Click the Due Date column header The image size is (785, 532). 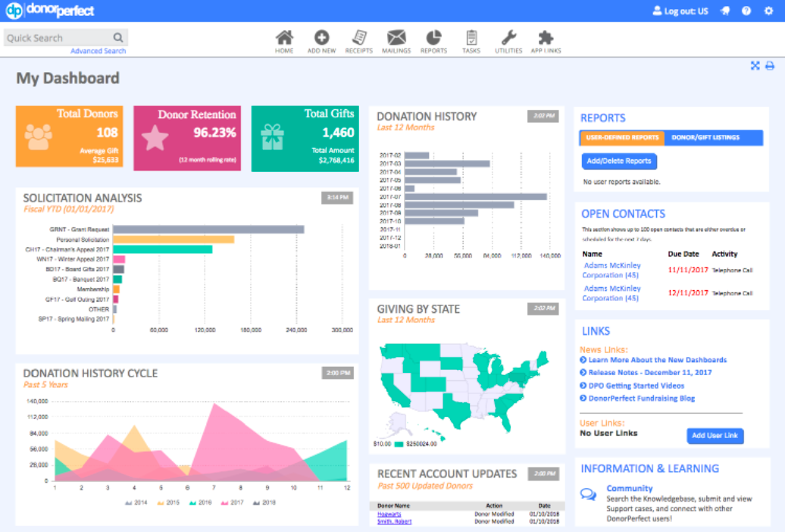683,254
